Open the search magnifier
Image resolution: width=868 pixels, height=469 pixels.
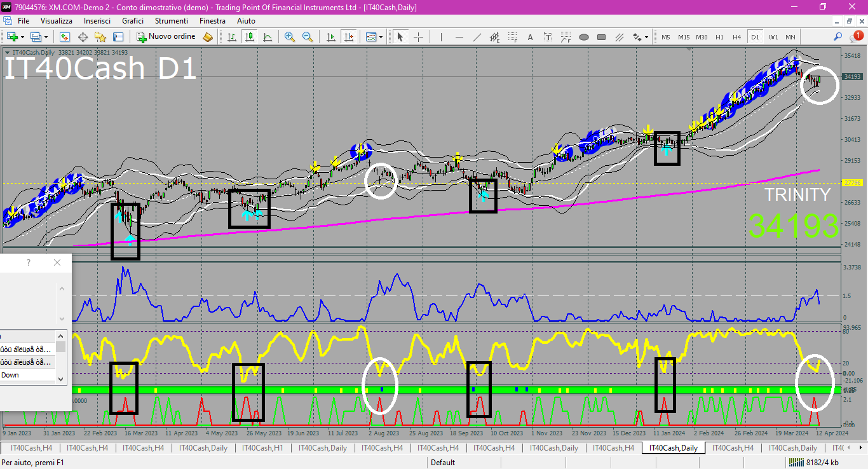[x=838, y=37]
